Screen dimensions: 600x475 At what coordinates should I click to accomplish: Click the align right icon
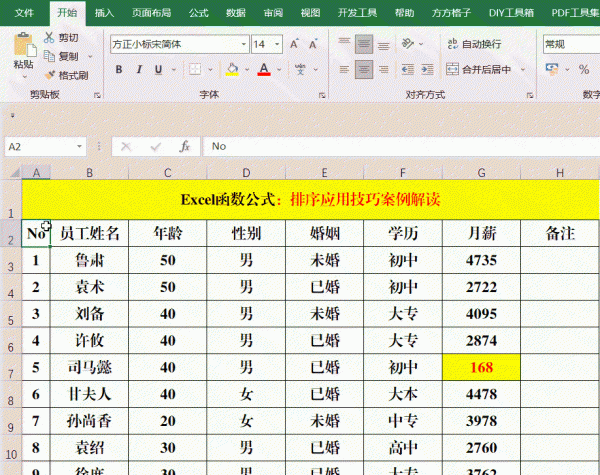point(383,69)
